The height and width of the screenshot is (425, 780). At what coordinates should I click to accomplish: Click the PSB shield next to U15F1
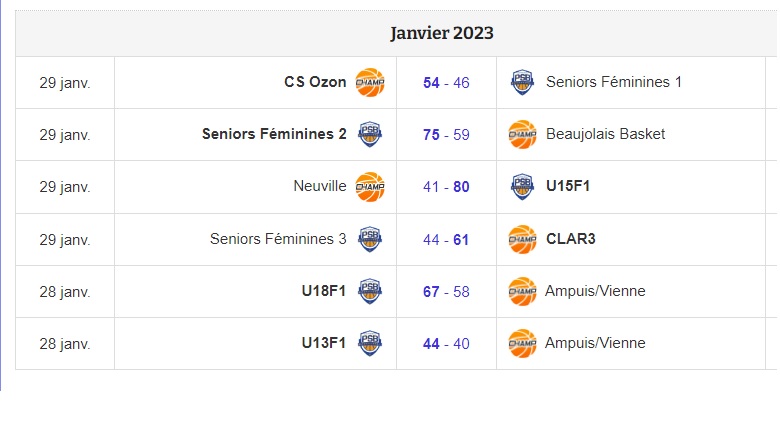522,187
